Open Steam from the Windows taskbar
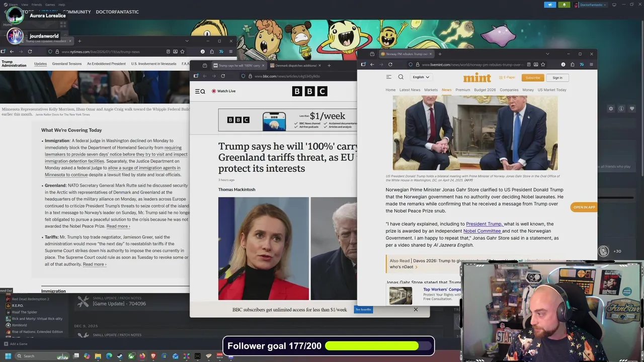 tap(120, 356)
